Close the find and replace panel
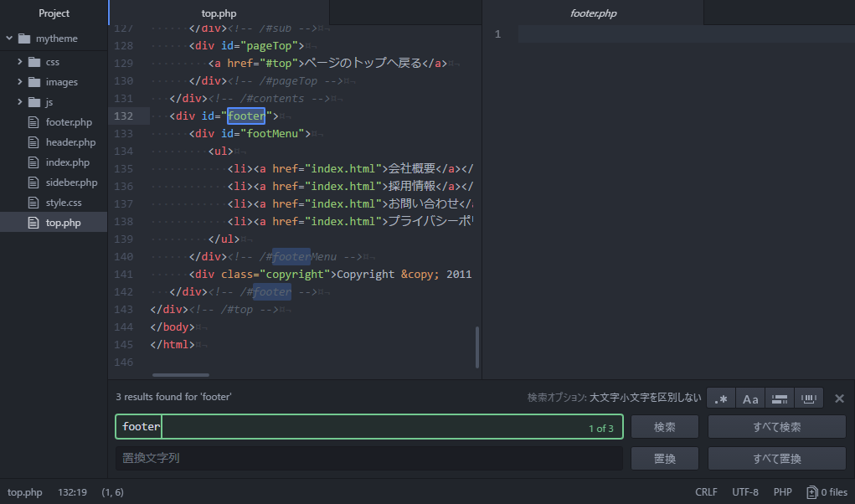This screenshot has width=855, height=504. 839,398
